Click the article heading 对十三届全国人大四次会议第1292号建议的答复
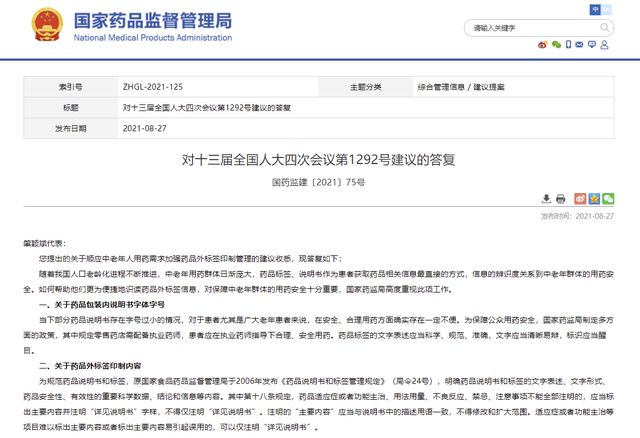The width and height of the screenshot is (640, 438). point(319,159)
